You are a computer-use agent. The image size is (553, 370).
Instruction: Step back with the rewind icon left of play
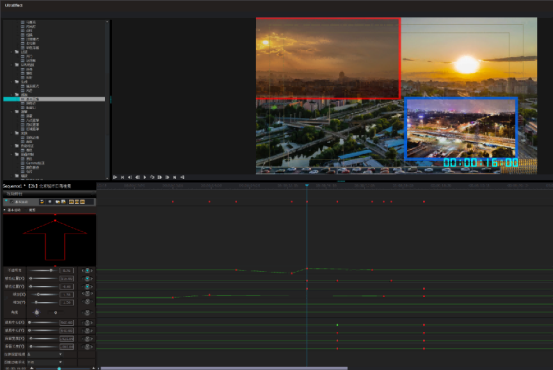[x=138, y=177]
